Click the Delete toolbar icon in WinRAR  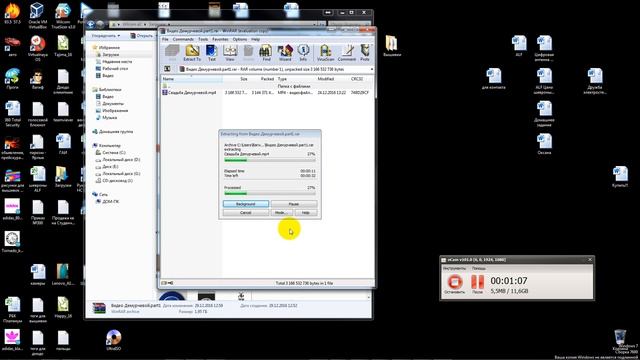(x=248, y=53)
